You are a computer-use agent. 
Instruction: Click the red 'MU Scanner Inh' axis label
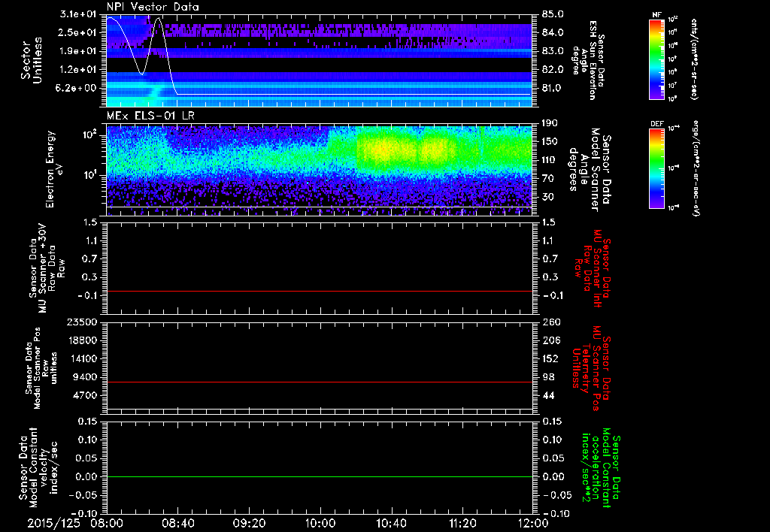(x=593, y=268)
